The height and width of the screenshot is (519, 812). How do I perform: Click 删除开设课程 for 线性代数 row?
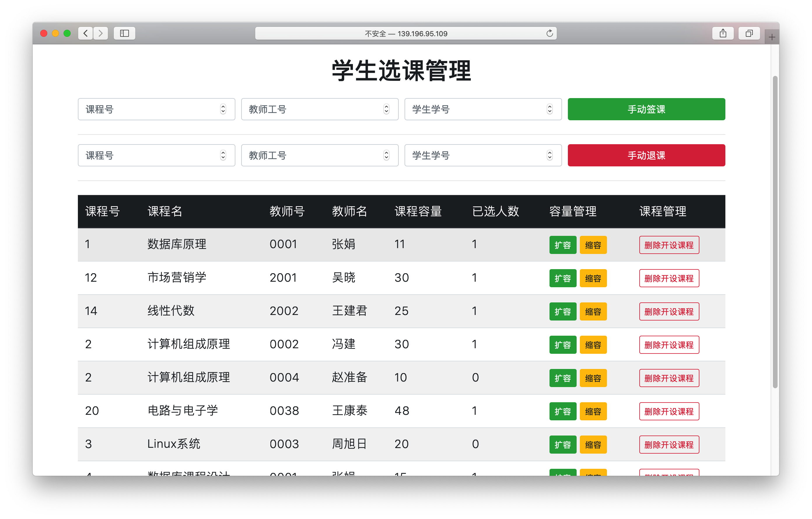(x=669, y=311)
